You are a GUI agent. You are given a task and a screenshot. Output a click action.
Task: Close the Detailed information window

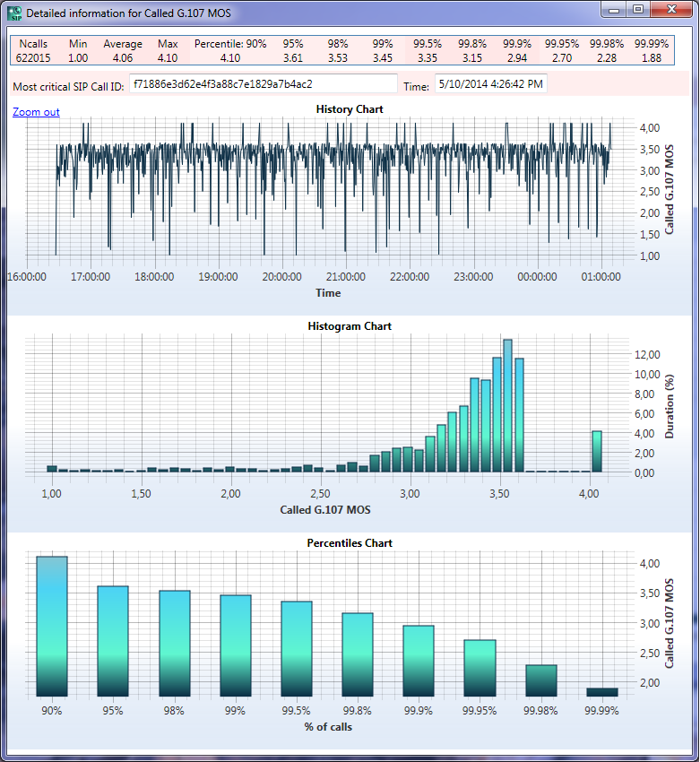(672, 9)
